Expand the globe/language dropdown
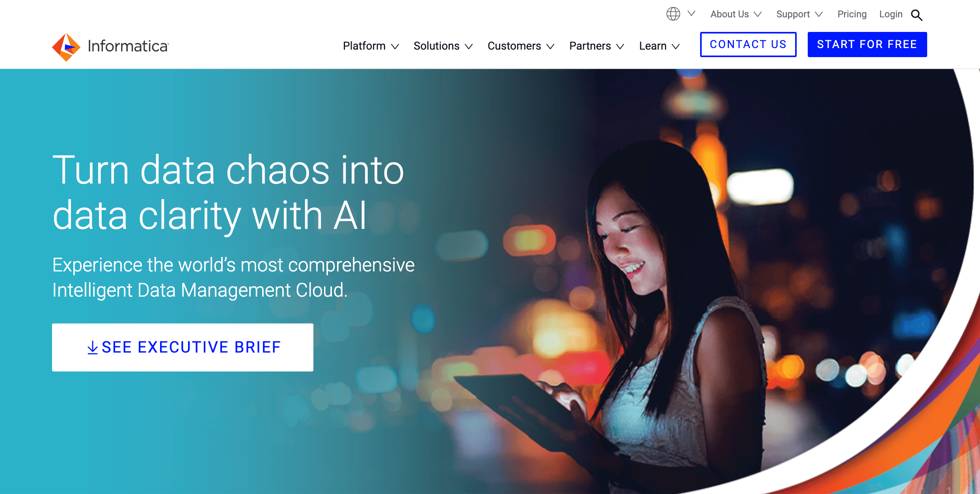980x494 pixels. [680, 15]
